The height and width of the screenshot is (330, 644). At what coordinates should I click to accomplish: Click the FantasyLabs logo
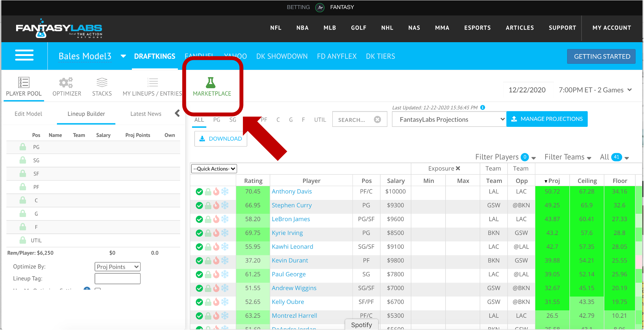click(x=59, y=28)
